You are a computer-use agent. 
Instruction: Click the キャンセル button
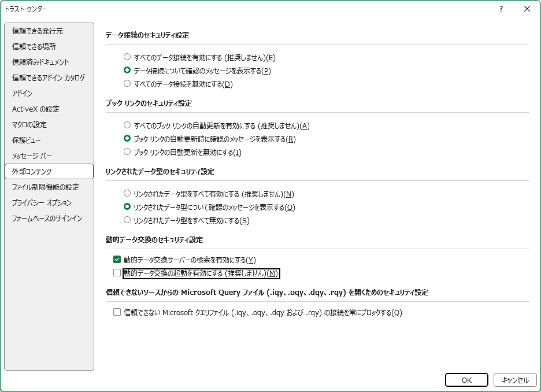(515, 380)
